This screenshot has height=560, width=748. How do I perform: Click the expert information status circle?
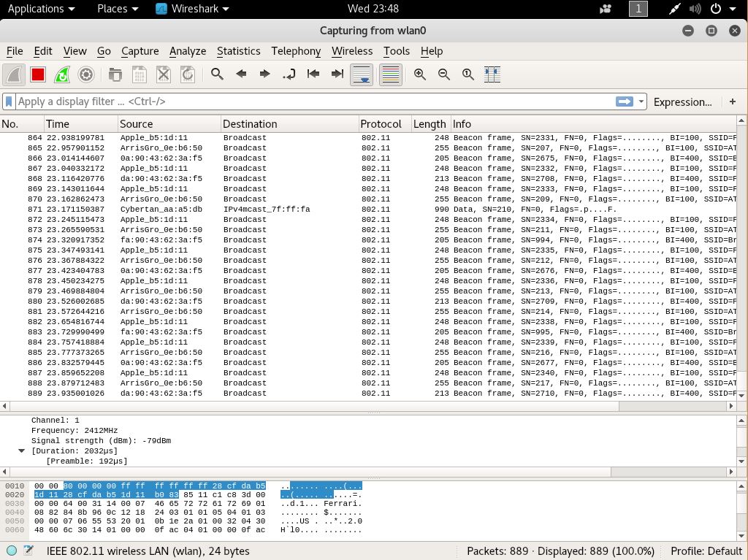point(12,551)
